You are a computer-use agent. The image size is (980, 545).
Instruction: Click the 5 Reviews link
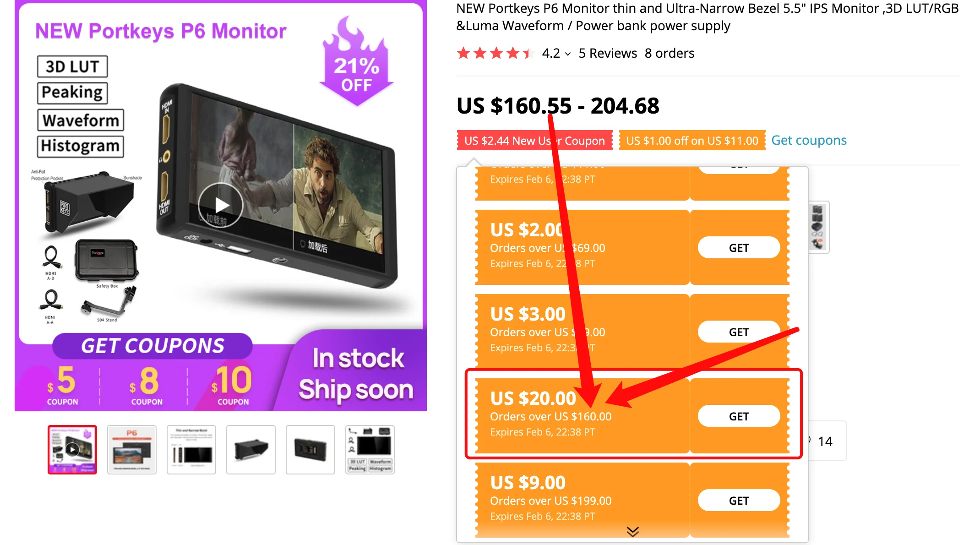tap(608, 53)
